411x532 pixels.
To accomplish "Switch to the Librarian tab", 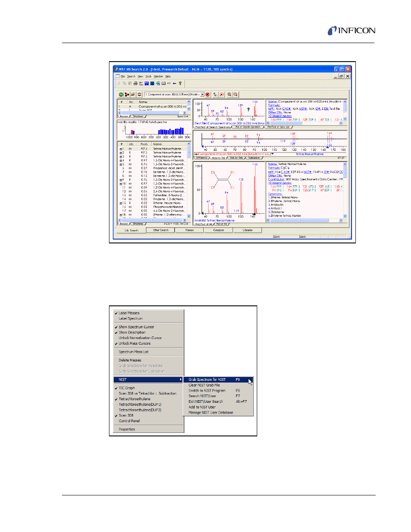I will click(248, 230).
